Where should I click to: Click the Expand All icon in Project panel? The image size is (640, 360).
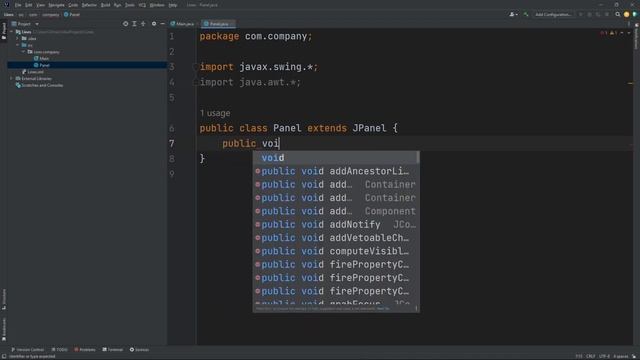click(134, 24)
